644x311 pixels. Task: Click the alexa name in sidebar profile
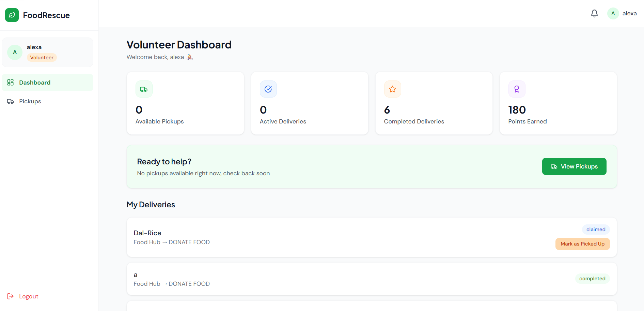pyautogui.click(x=34, y=47)
